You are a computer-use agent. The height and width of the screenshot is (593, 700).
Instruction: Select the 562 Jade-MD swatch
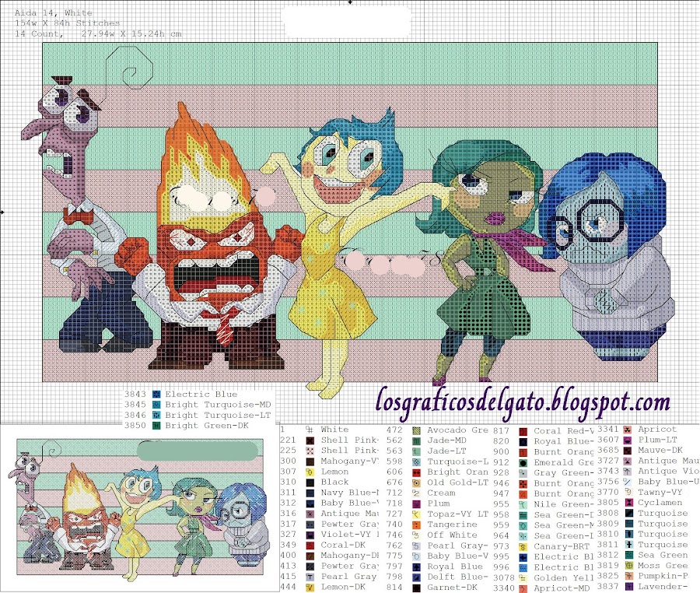pos(416,440)
